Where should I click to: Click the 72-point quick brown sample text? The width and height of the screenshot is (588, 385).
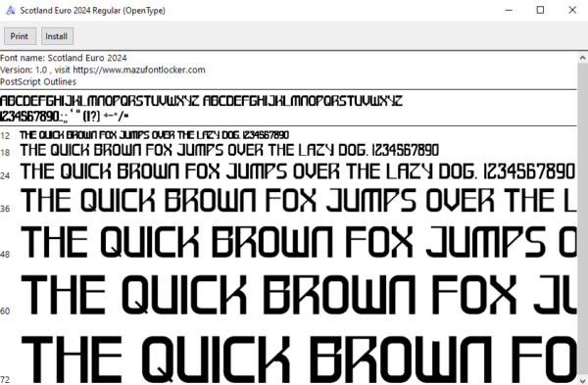click(299, 360)
